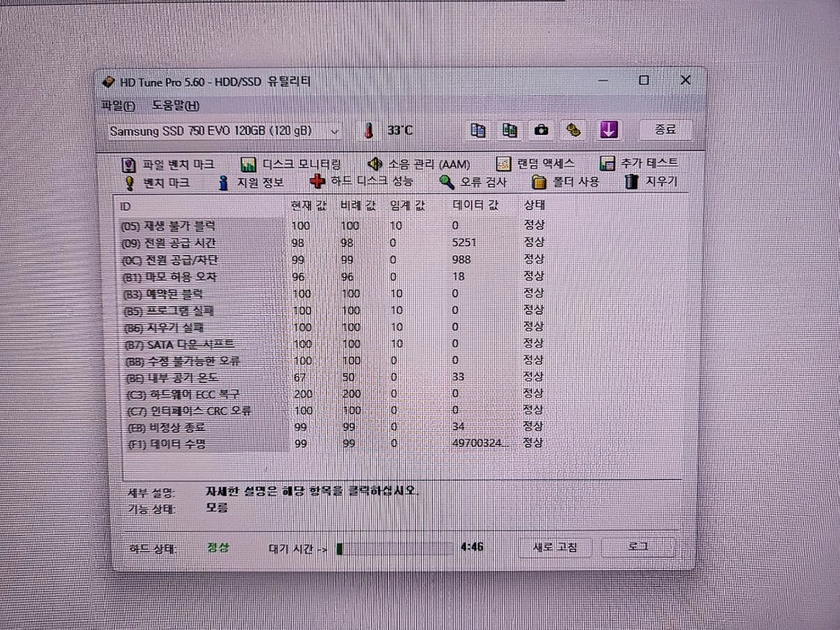Click the 비례 값 column header
840x630 pixels.
tap(358, 206)
